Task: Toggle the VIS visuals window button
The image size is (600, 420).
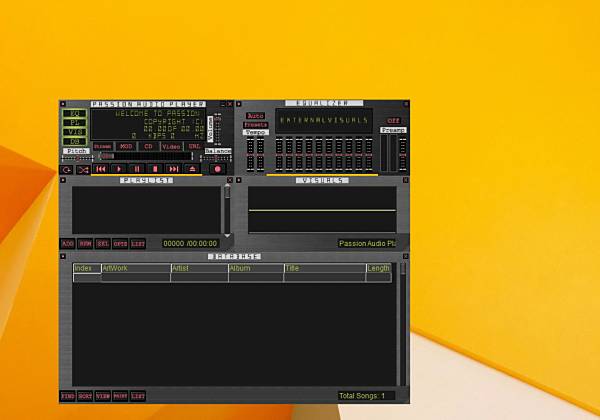Action: click(75, 132)
